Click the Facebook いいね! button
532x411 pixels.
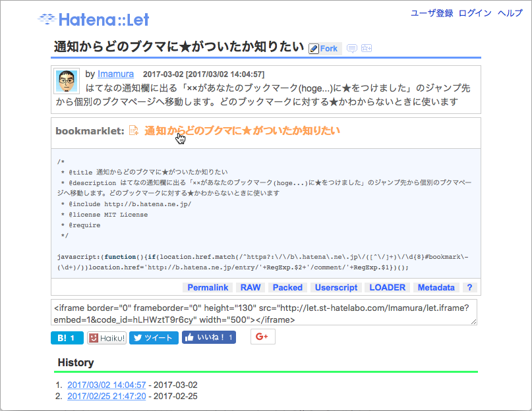(x=209, y=337)
